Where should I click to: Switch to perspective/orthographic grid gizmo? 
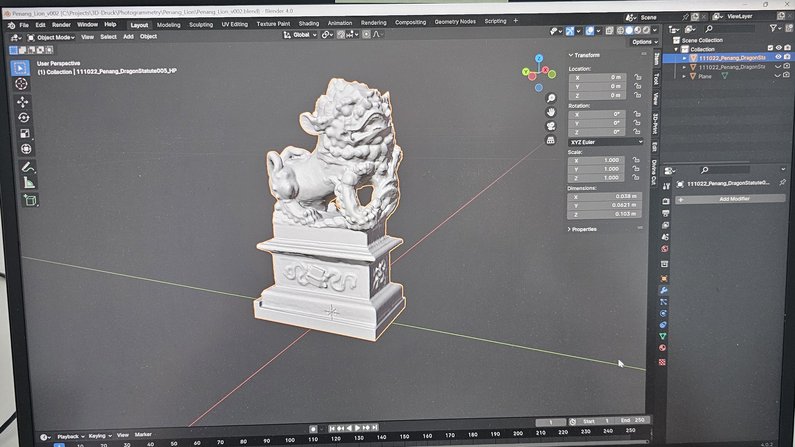[550, 140]
